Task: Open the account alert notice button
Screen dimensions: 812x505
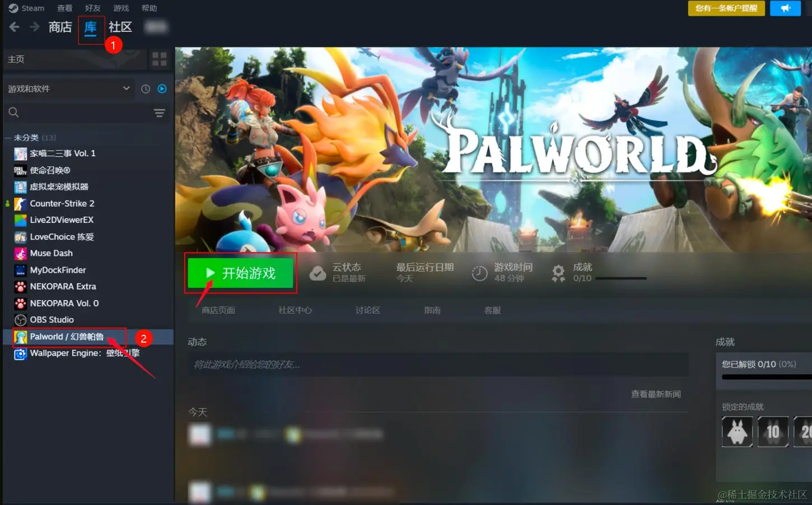Action: tap(726, 8)
